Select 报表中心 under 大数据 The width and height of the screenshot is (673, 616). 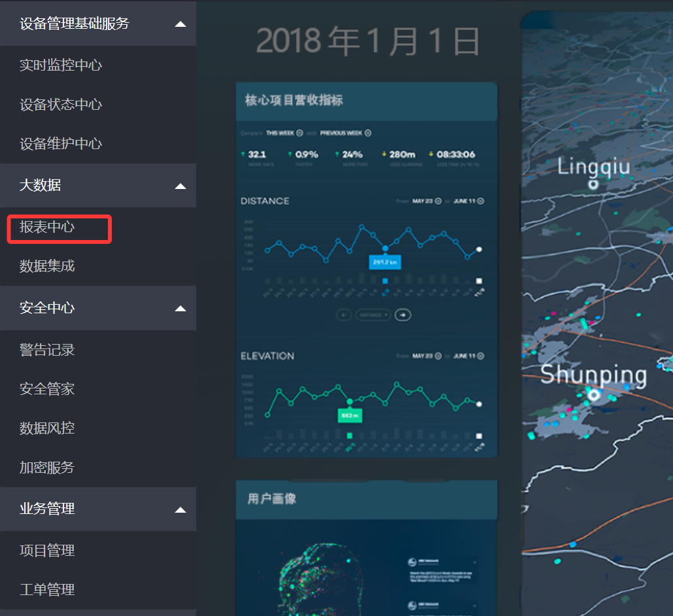tap(47, 227)
